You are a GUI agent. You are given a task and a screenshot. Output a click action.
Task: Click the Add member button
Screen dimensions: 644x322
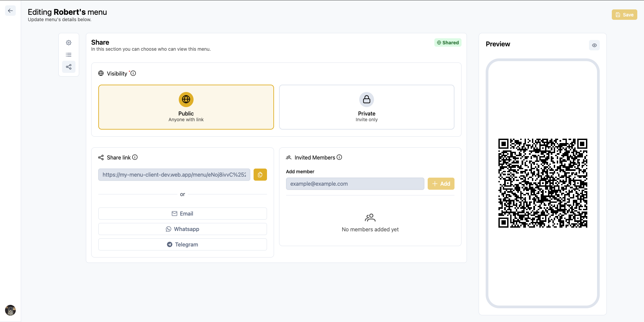pos(441,184)
